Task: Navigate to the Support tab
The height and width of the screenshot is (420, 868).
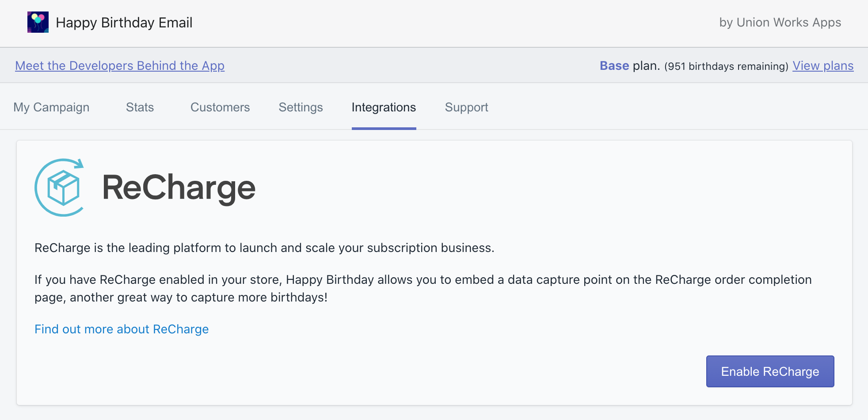Action: click(466, 107)
